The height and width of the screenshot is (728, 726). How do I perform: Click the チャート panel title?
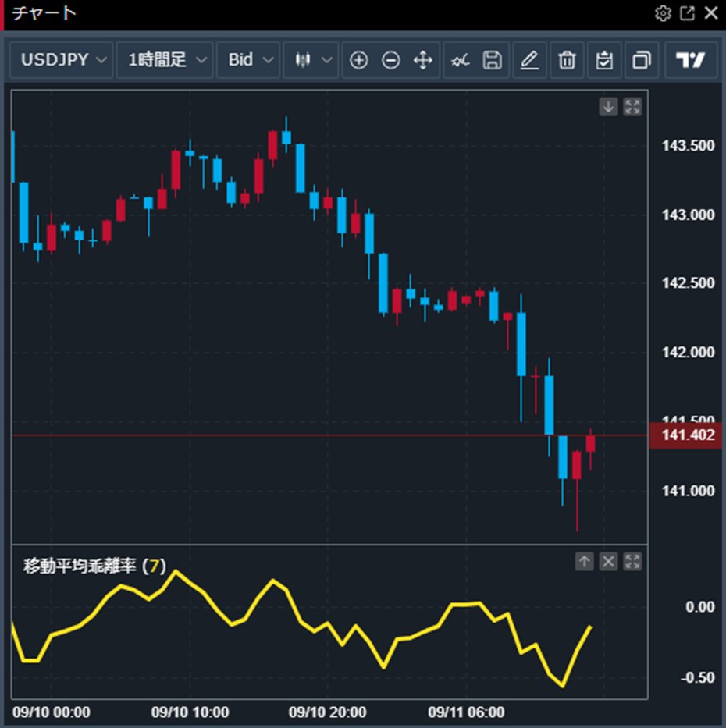tap(44, 13)
